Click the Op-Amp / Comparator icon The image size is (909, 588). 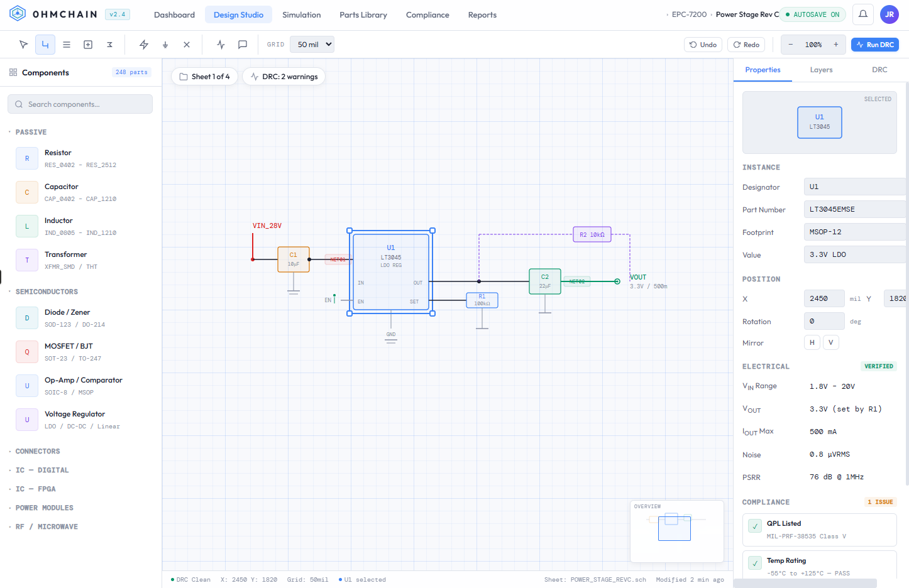27,386
